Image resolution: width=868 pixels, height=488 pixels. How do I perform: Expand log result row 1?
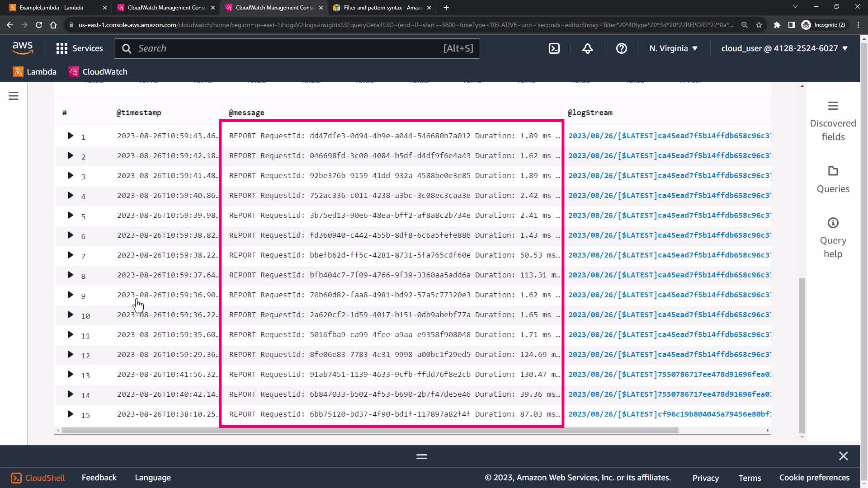tap(70, 136)
